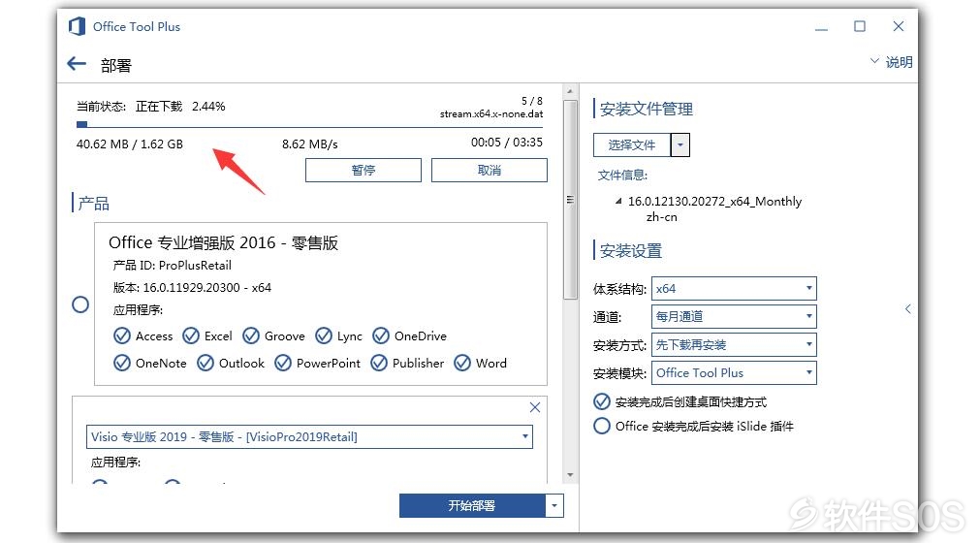Toggle the Excel application checkbox
The height and width of the screenshot is (543, 980).
pos(191,335)
